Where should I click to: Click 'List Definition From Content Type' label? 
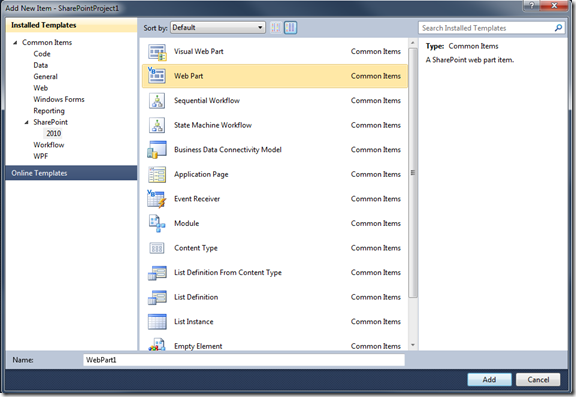pos(228,273)
